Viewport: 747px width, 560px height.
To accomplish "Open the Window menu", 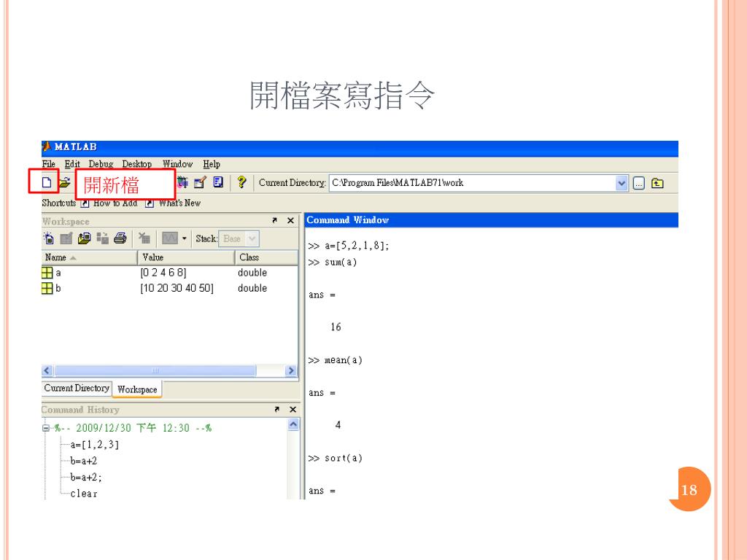I will coord(178,164).
